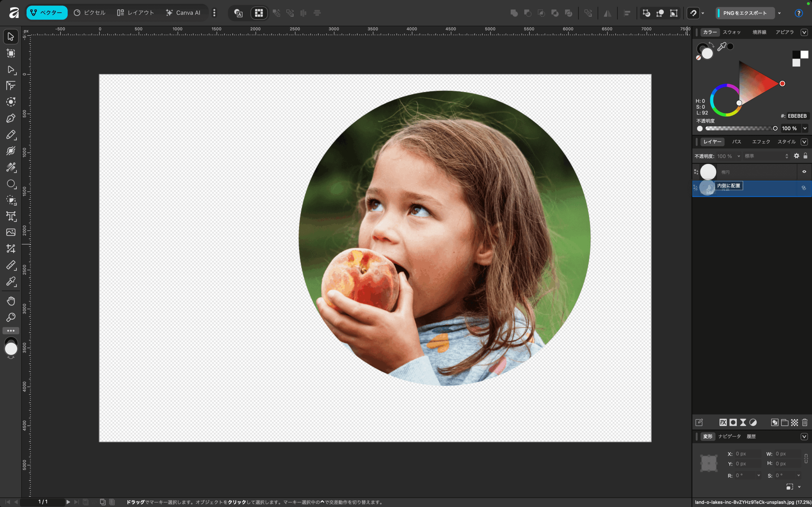Expand the export format dropdown arrow
Viewport: 812px width, 507px height.
click(x=779, y=13)
